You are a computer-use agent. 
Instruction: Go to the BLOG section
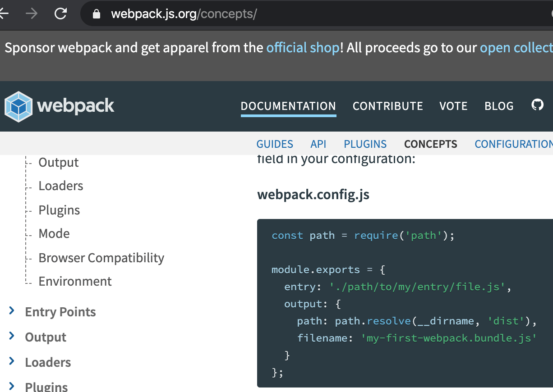pyautogui.click(x=499, y=106)
